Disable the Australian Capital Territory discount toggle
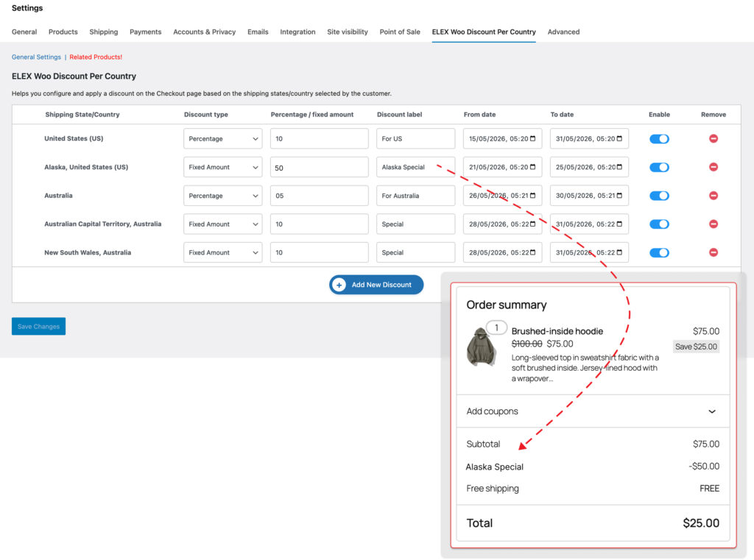 point(659,224)
